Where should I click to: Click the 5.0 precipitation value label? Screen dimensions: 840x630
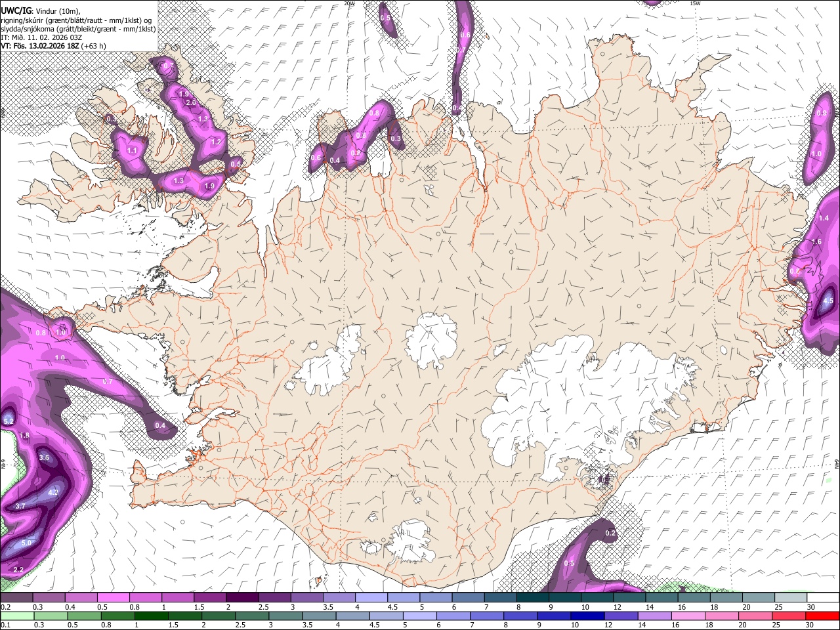[x=26, y=543]
